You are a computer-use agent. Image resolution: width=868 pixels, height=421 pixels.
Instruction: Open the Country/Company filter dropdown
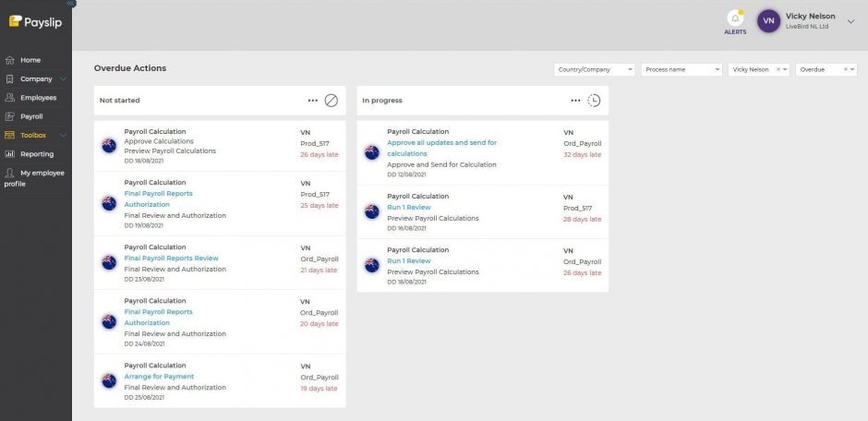coord(595,69)
